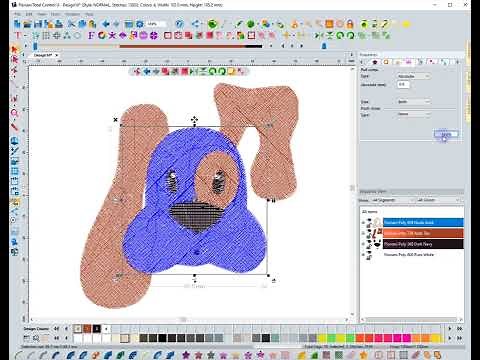Click the zoom percentage field in toolbar

pos(156,24)
